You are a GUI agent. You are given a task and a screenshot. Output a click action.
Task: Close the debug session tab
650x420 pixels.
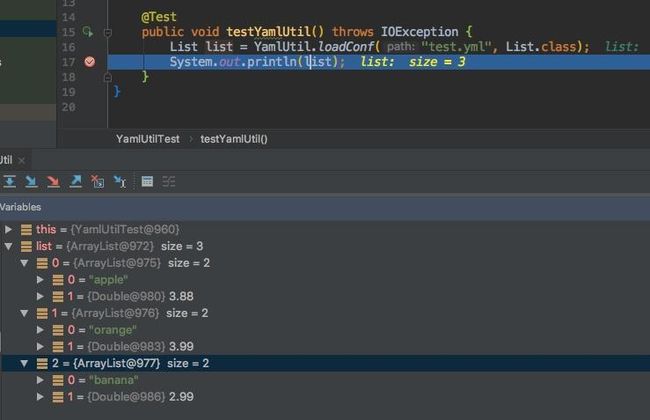pos(22,160)
